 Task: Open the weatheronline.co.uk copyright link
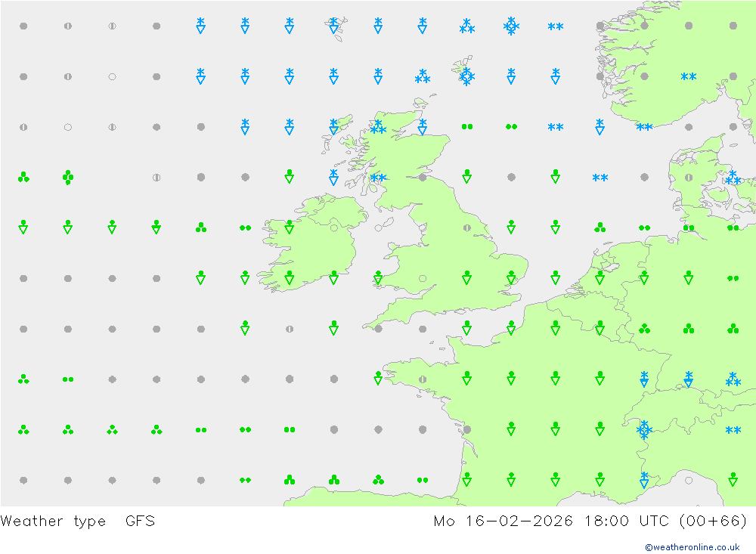click(x=692, y=546)
